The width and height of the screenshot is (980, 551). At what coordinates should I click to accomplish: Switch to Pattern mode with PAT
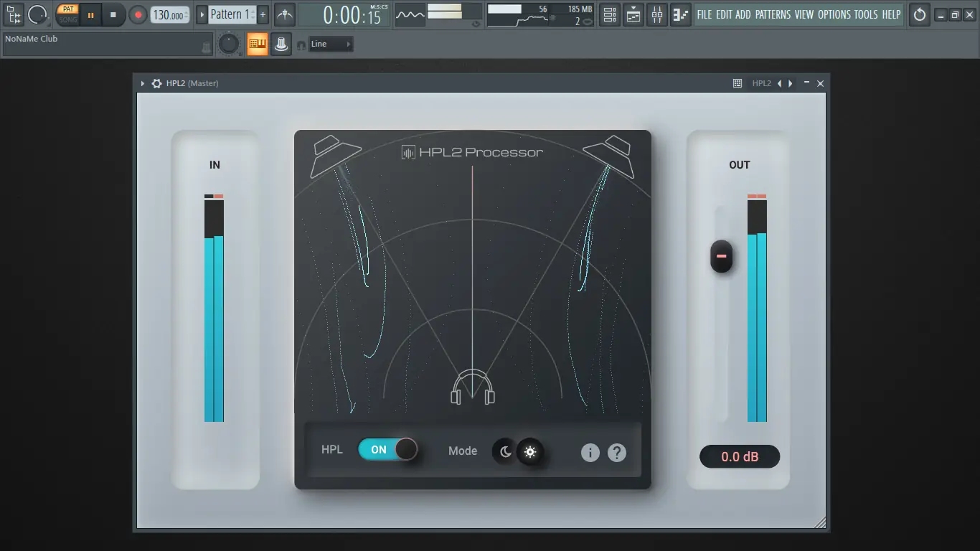tap(68, 9)
